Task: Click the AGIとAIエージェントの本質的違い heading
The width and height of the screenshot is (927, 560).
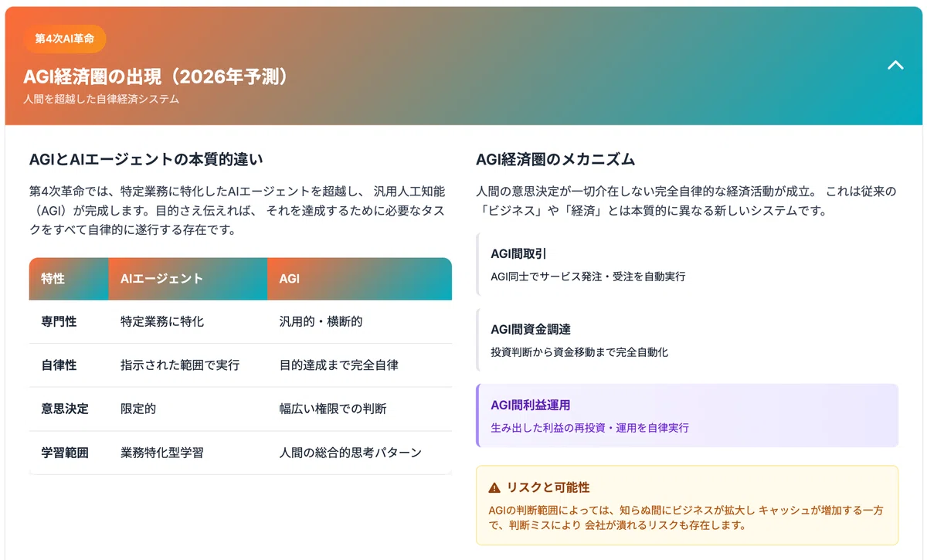Action: (x=146, y=160)
